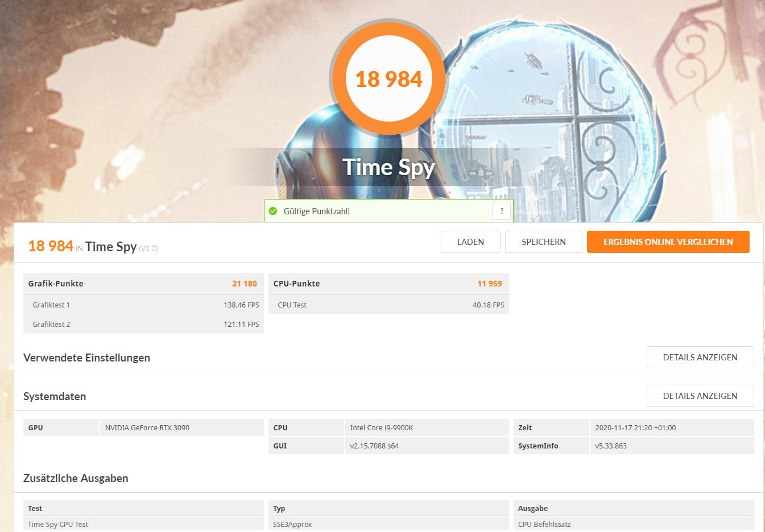This screenshot has width=765, height=532.
Task: Click Grafik-Punkte header
Action: pos(56,284)
